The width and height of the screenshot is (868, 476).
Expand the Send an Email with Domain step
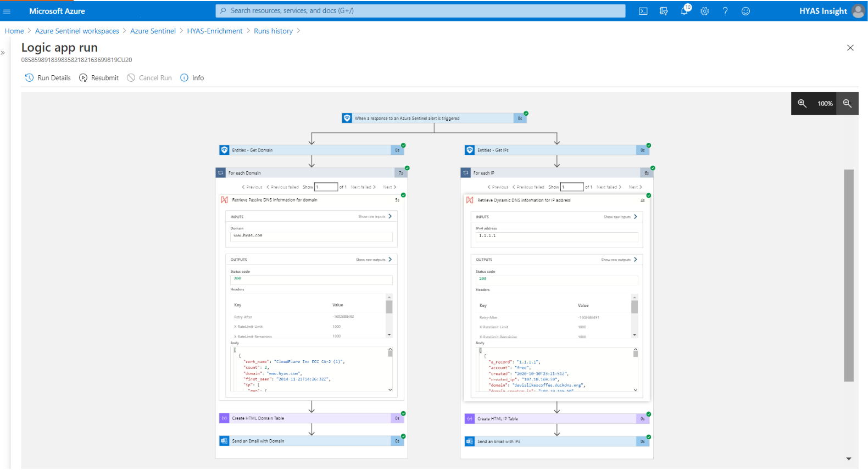click(x=311, y=441)
